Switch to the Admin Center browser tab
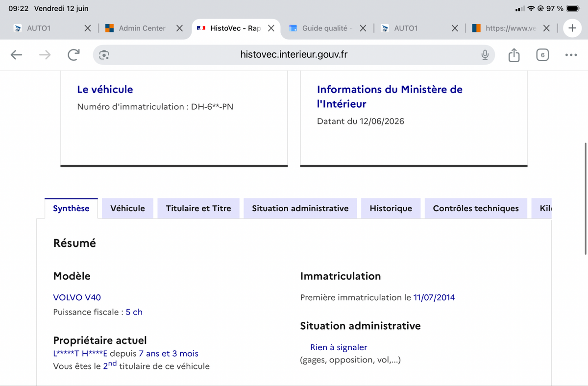The width and height of the screenshot is (588, 386). point(137,28)
